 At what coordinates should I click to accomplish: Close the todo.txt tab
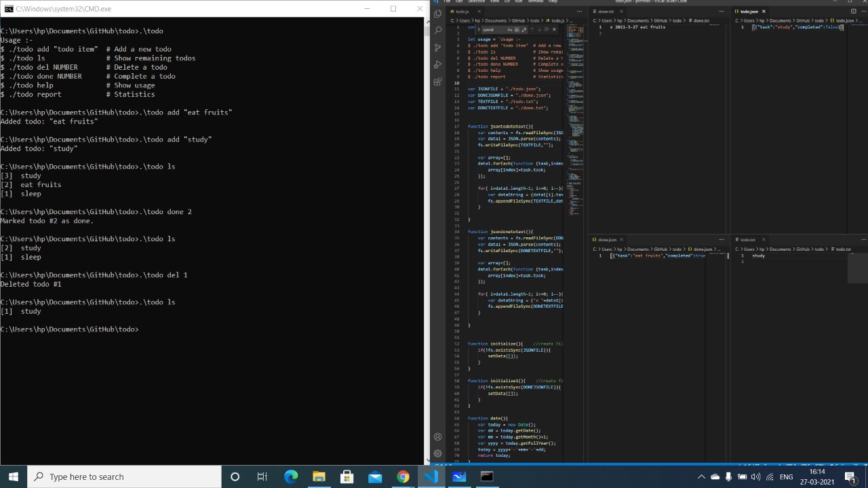(764, 239)
